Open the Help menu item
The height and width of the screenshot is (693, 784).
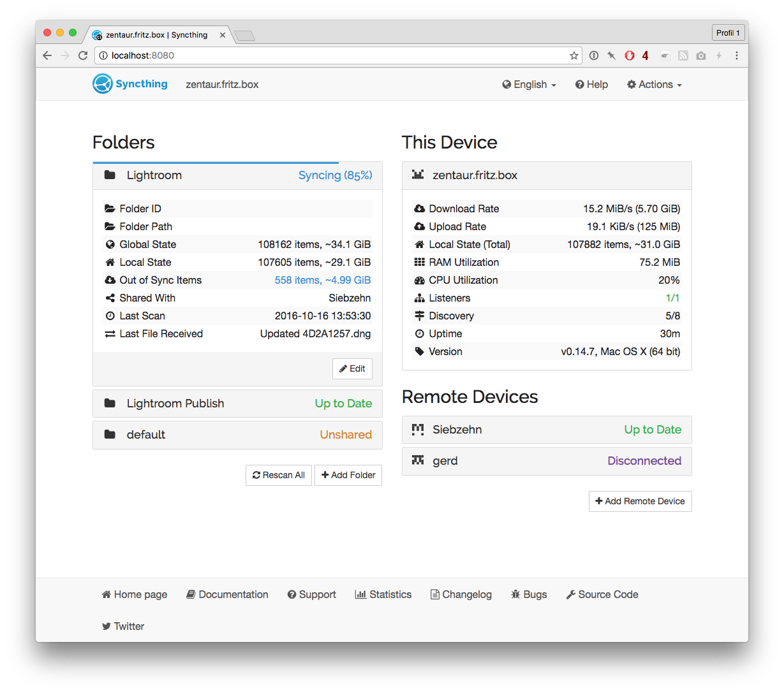[591, 84]
